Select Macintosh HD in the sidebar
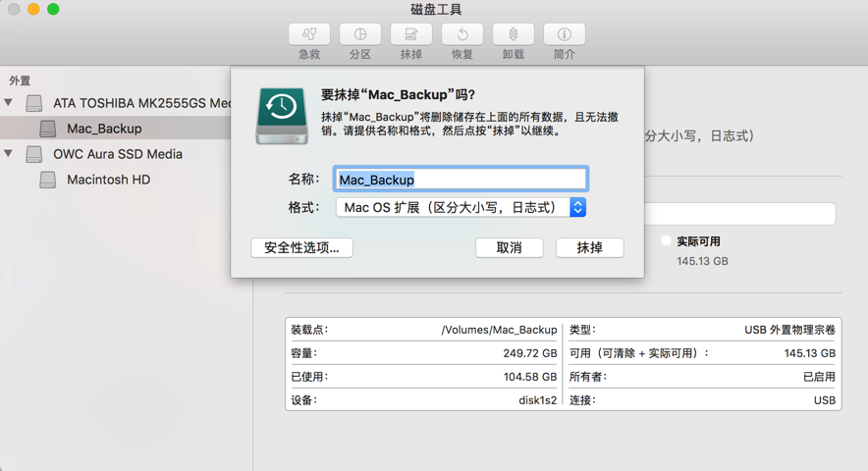This screenshot has width=868, height=471. [x=108, y=180]
